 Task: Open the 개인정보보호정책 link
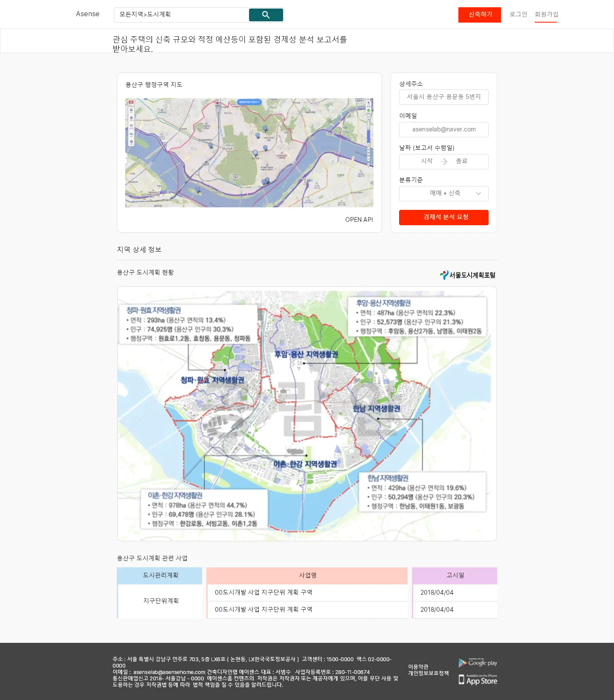[428, 673]
